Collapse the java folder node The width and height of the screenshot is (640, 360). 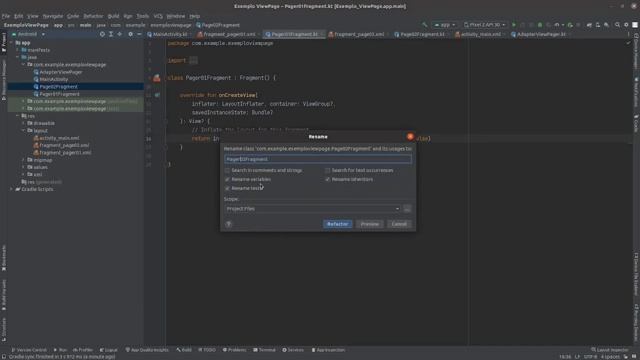[x=18, y=58]
